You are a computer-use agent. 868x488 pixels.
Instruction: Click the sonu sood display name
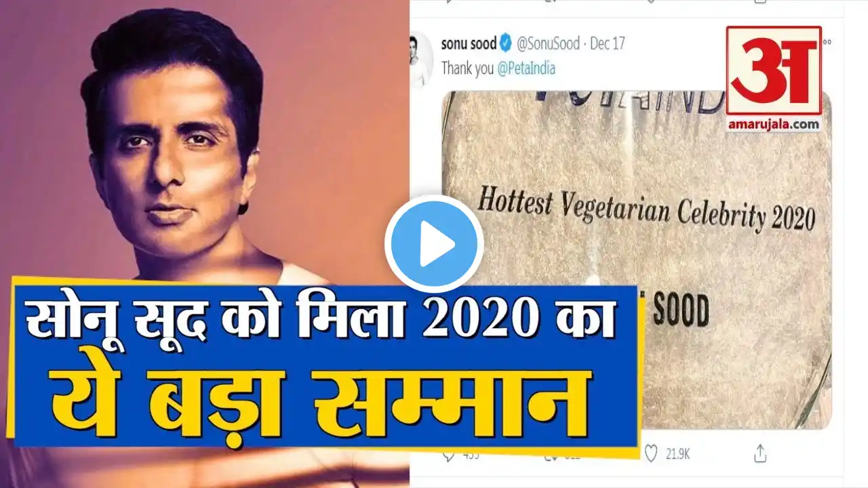pyautogui.click(x=469, y=44)
